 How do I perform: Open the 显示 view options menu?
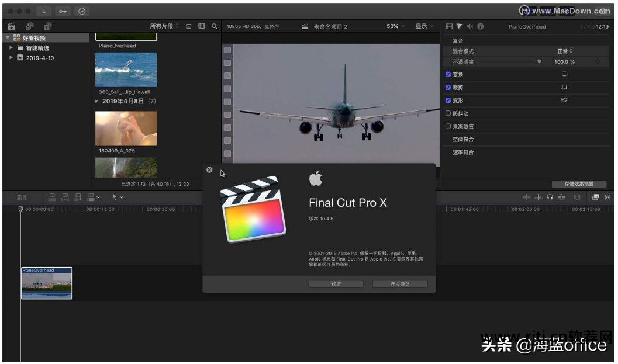424,26
